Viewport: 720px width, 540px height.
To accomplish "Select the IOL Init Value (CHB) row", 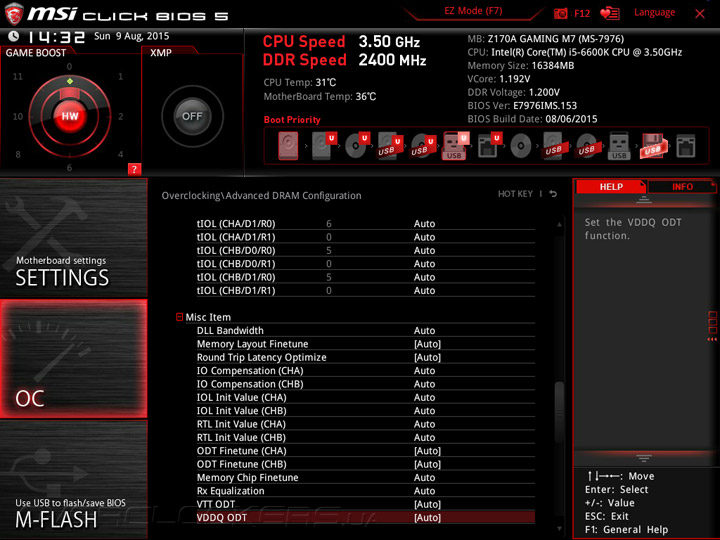I will tap(366, 411).
